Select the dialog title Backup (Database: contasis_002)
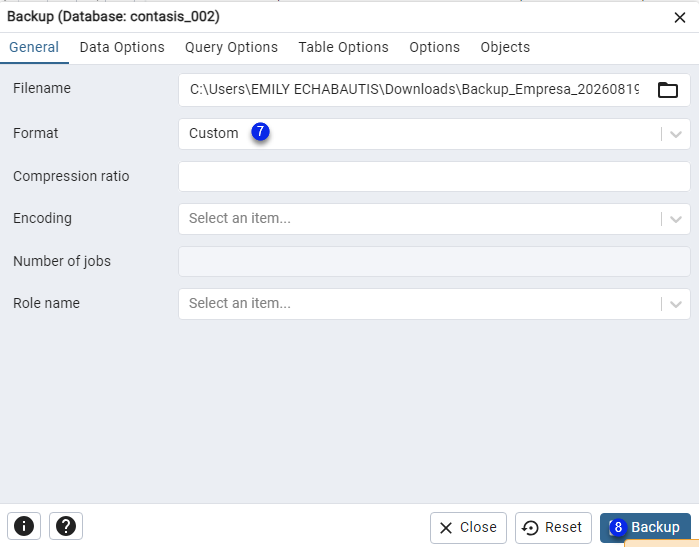Image resolution: width=699 pixels, height=547 pixels. (113, 16)
